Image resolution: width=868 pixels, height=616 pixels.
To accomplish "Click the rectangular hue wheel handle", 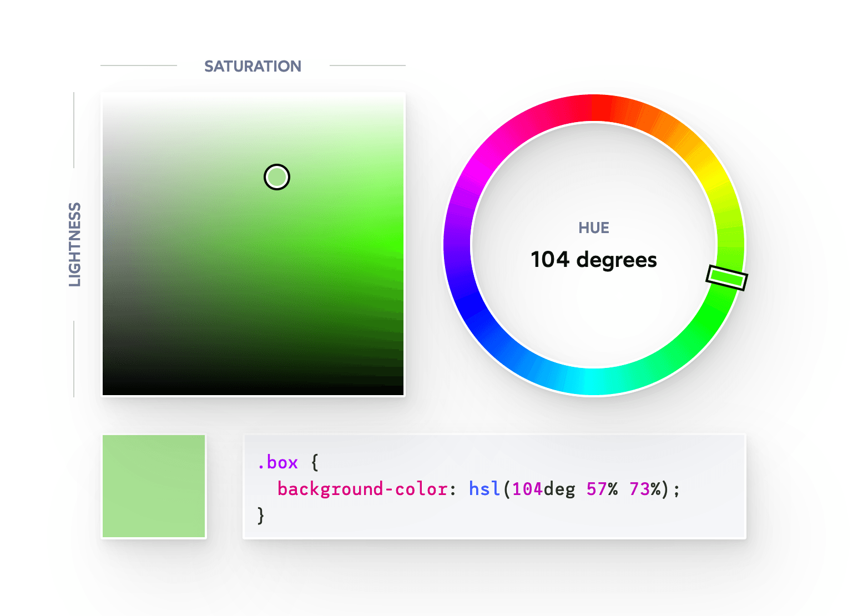I will 726,277.
